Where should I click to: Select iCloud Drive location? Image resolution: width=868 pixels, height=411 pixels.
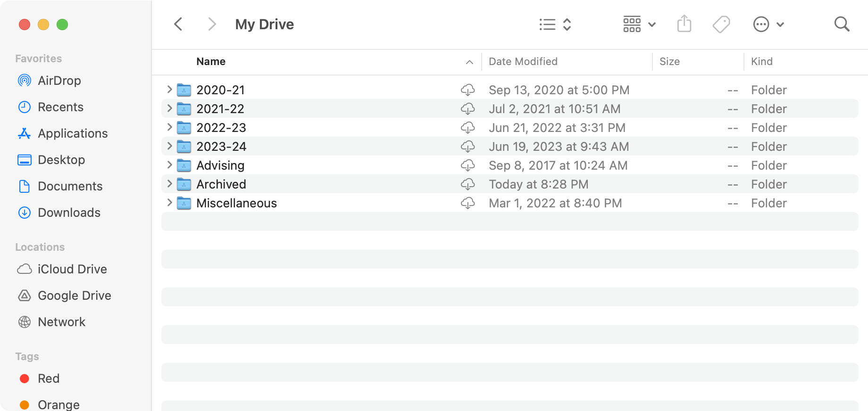pyautogui.click(x=72, y=269)
